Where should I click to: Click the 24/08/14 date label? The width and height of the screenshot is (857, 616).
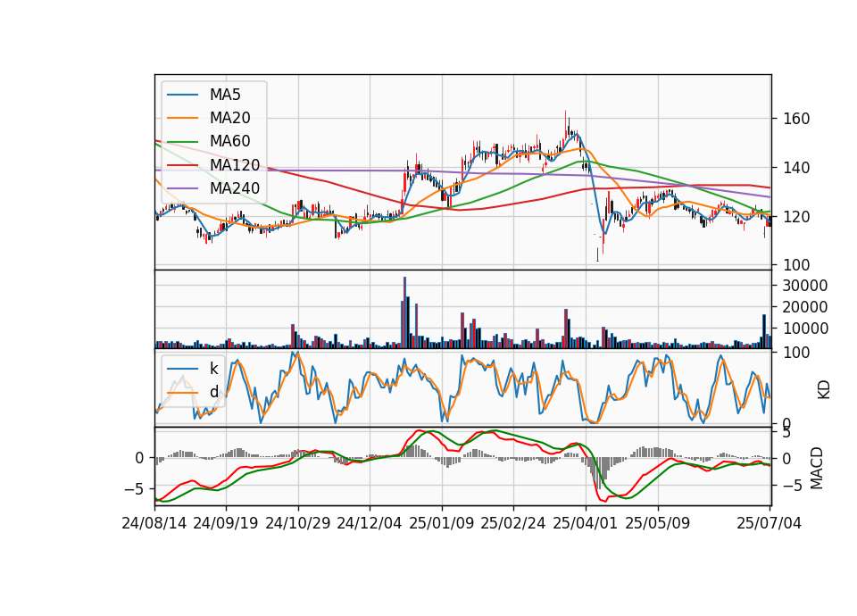tap(154, 523)
